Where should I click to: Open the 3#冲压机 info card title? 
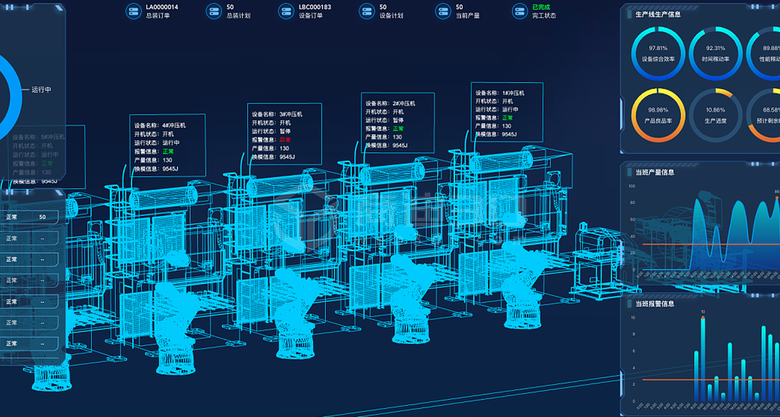tap(277, 114)
